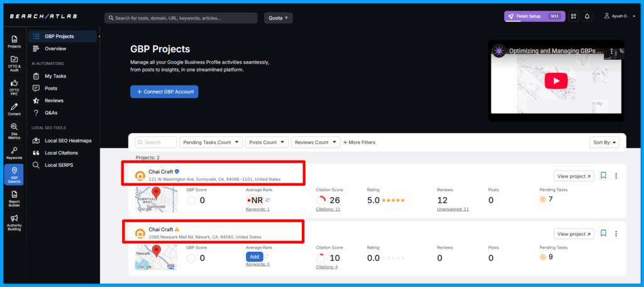
Task: Click More Filters
Action: [359, 143]
